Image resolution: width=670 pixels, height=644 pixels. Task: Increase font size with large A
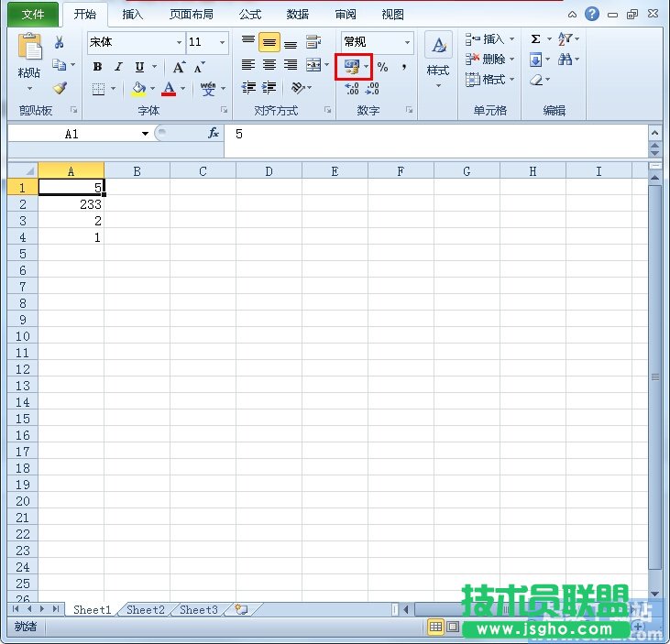179,67
